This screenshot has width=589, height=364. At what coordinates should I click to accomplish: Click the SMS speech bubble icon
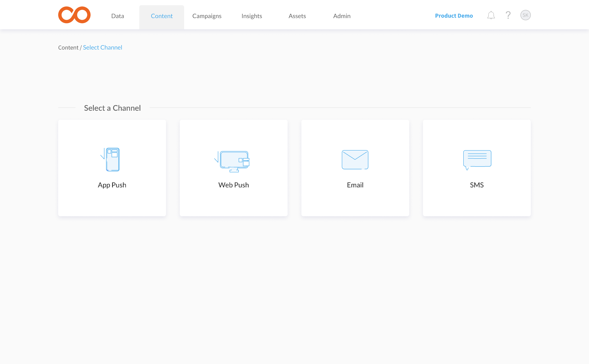477,160
